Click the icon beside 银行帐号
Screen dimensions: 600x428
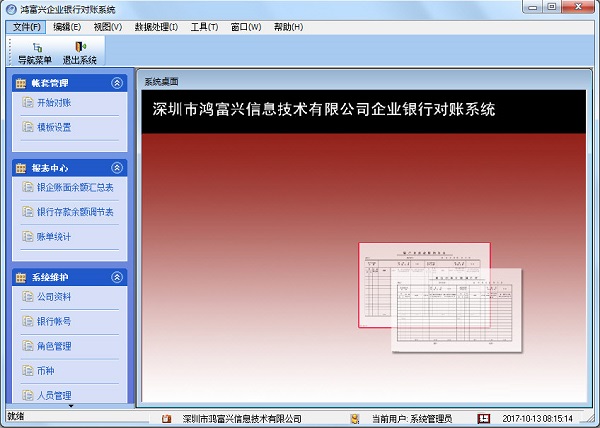pyautogui.click(x=28, y=321)
